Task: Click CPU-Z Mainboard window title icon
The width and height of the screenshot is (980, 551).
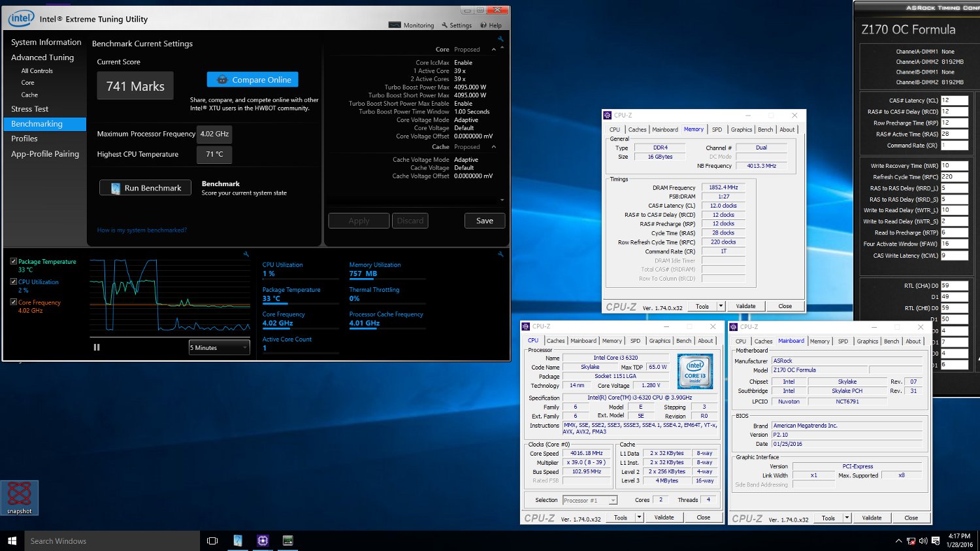Action: coord(734,326)
